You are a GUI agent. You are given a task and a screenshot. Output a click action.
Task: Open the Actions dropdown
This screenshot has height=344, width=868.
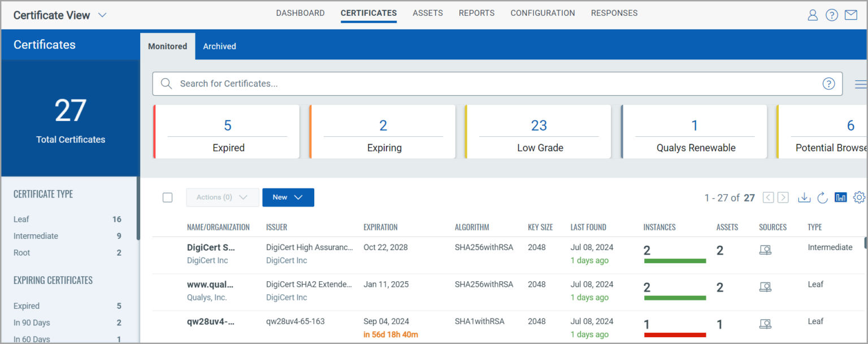pos(222,197)
